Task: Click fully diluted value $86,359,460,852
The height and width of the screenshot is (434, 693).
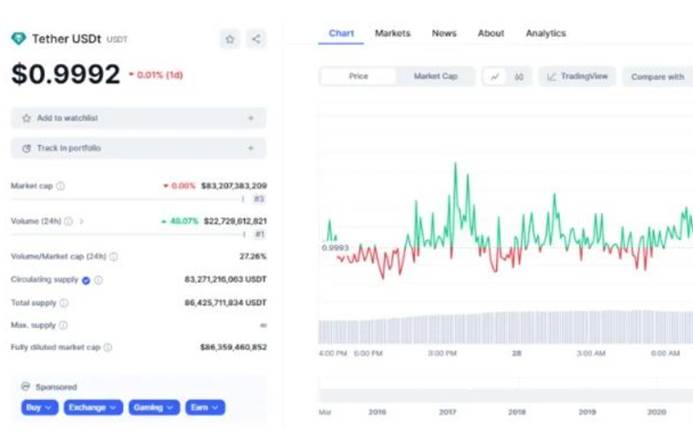Action: 233,347
